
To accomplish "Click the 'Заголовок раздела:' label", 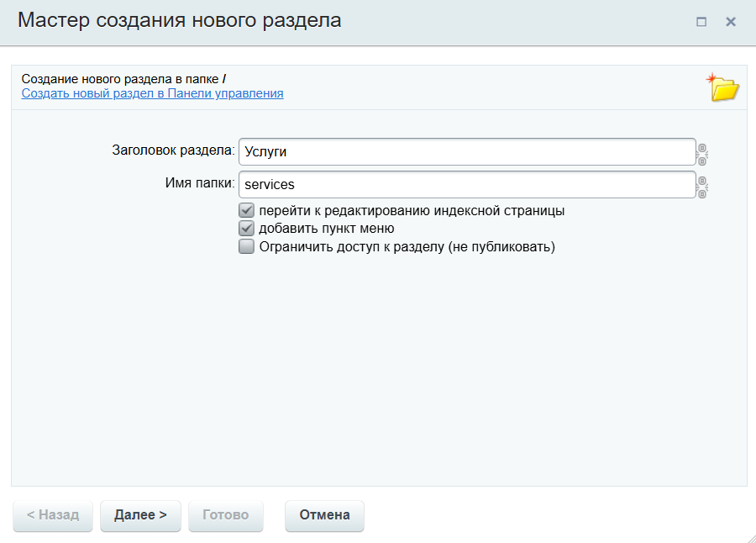I will (x=174, y=150).
